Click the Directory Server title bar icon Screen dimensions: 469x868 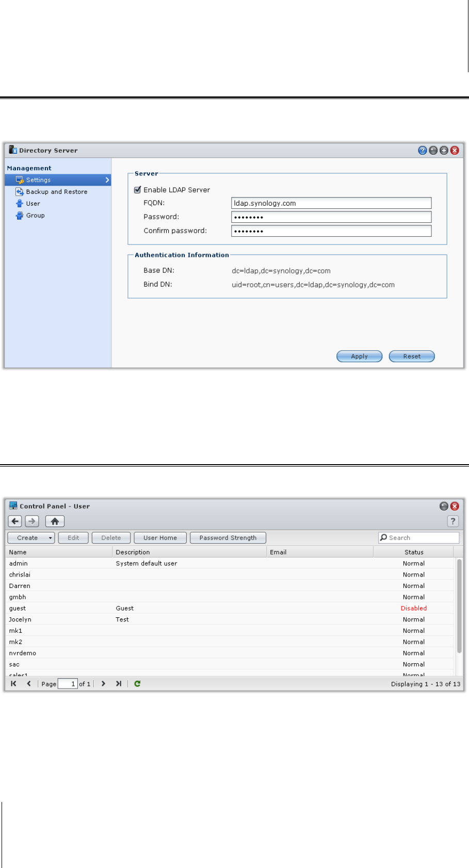point(13,150)
